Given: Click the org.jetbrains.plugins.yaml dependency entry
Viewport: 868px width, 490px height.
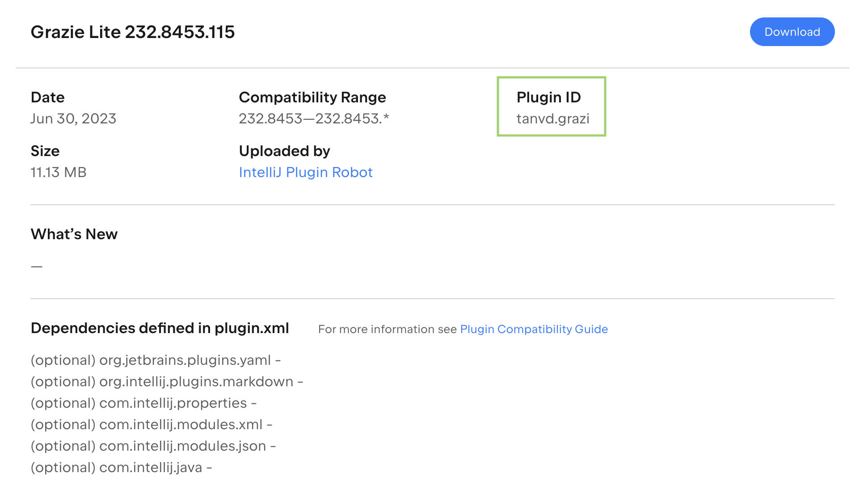Looking at the screenshot, I should 156,360.
